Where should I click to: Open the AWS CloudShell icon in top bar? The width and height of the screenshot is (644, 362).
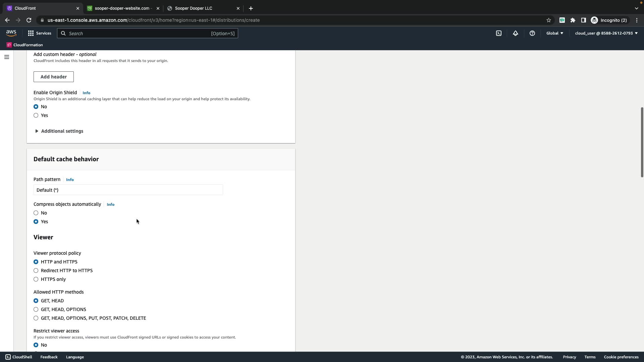499,33
